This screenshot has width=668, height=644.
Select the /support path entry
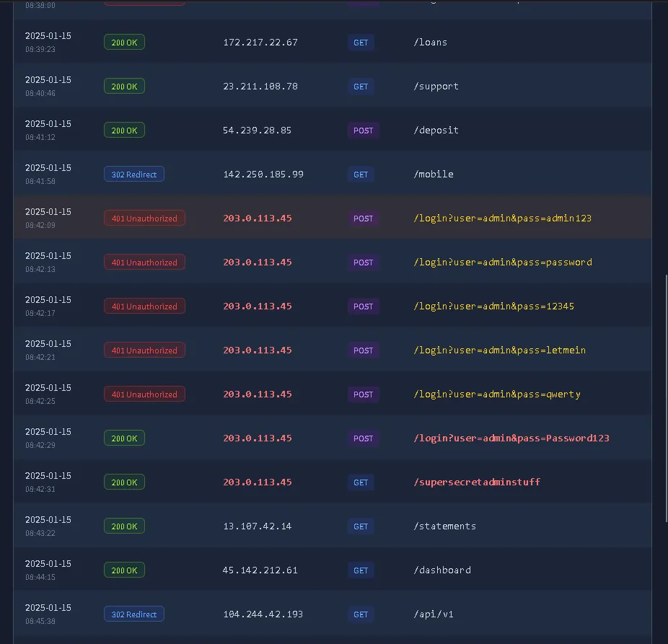[436, 87]
